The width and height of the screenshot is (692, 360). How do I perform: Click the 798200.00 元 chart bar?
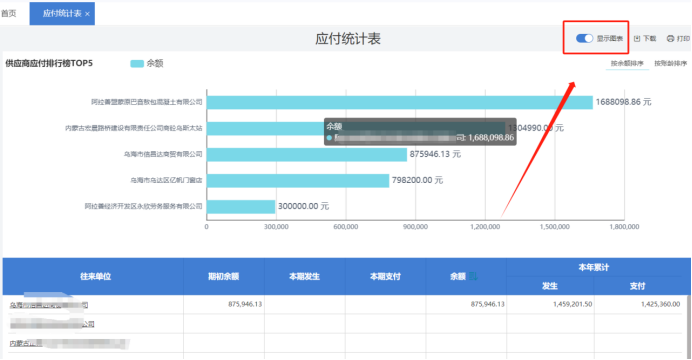click(298, 180)
